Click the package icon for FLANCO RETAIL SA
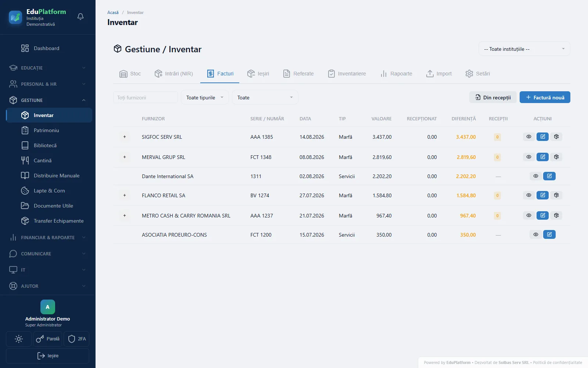This screenshot has height=368, width=588. tap(556, 195)
